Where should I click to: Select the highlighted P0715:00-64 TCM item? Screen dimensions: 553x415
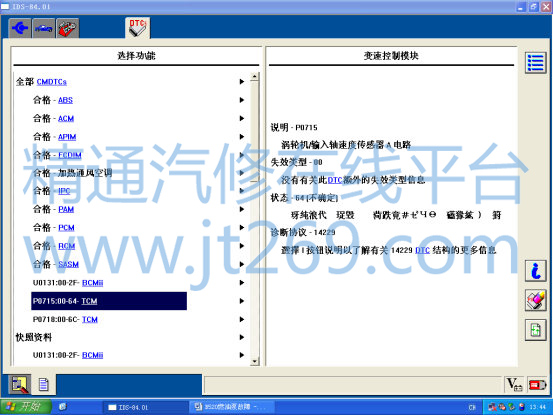click(x=109, y=301)
